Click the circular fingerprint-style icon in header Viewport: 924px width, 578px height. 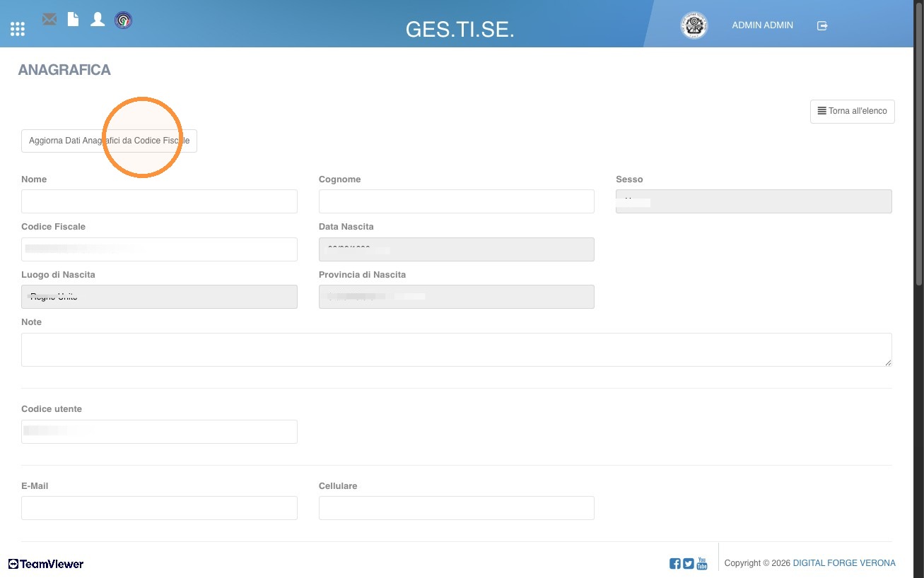(x=124, y=20)
